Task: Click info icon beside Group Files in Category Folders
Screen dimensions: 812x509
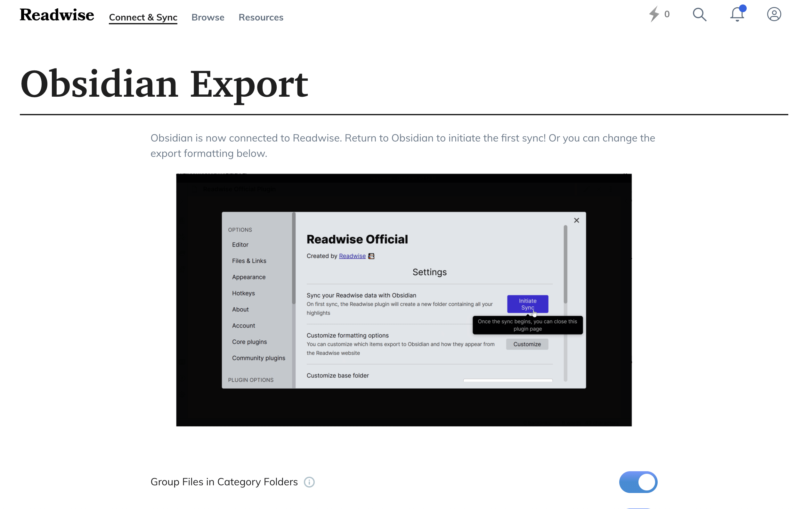Action: pyautogui.click(x=309, y=482)
